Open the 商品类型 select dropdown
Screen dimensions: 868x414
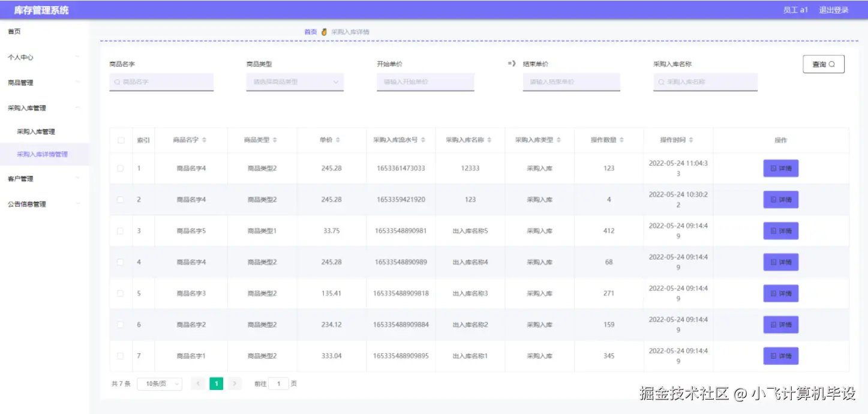[295, 82]
